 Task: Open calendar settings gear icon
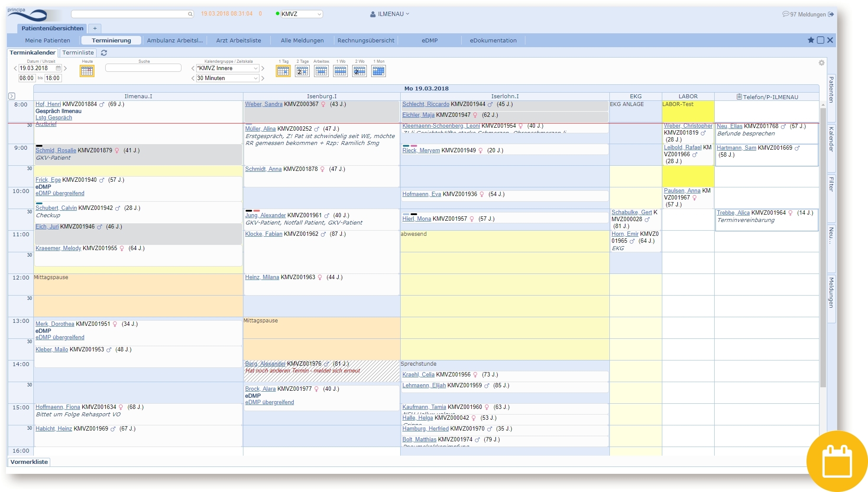tap(821, 63)
